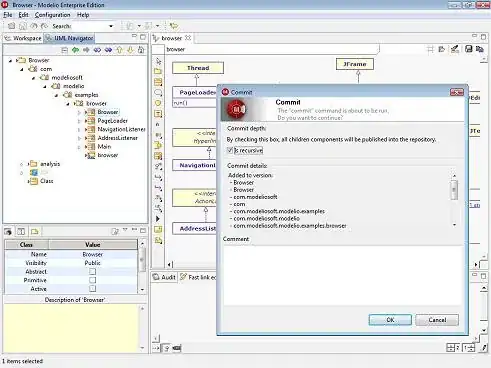Select the package folder tool in diagram palette

pos(158,71)
